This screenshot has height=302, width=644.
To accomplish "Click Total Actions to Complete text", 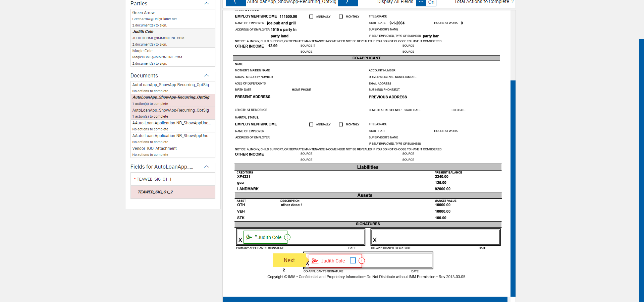I will (484, 2).
